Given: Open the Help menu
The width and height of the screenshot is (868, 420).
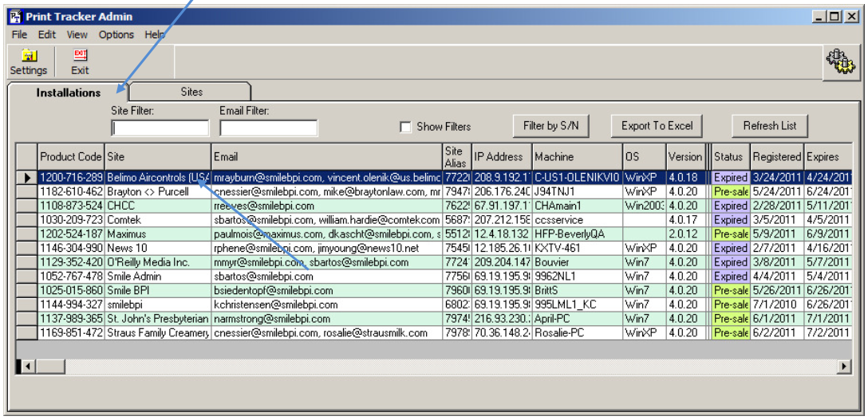Looking at the screenshot, I should click(155, 35).
